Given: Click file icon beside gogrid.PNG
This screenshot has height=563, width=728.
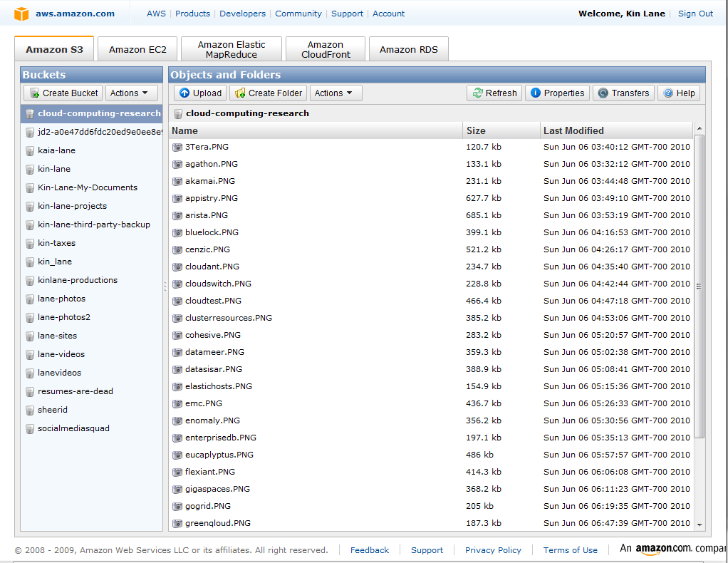Looking at the screenshot, I should click(x=177, y=507).
